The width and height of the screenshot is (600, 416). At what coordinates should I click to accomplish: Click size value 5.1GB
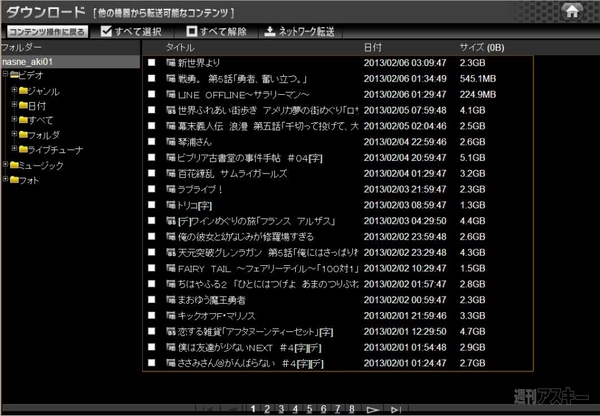[472, 157]
